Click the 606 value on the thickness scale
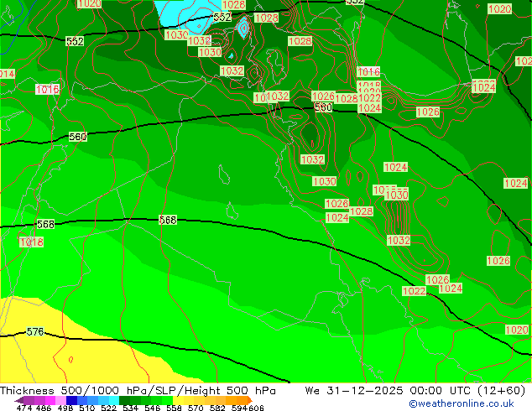Screen dimensions: 532x411 256,408
